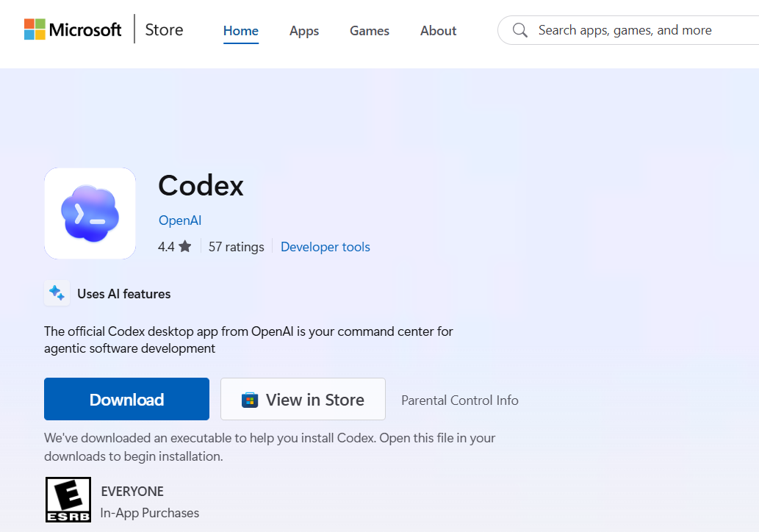Open the Parental Control Info link
The image size is (759, 532).
tap(460, 400)
